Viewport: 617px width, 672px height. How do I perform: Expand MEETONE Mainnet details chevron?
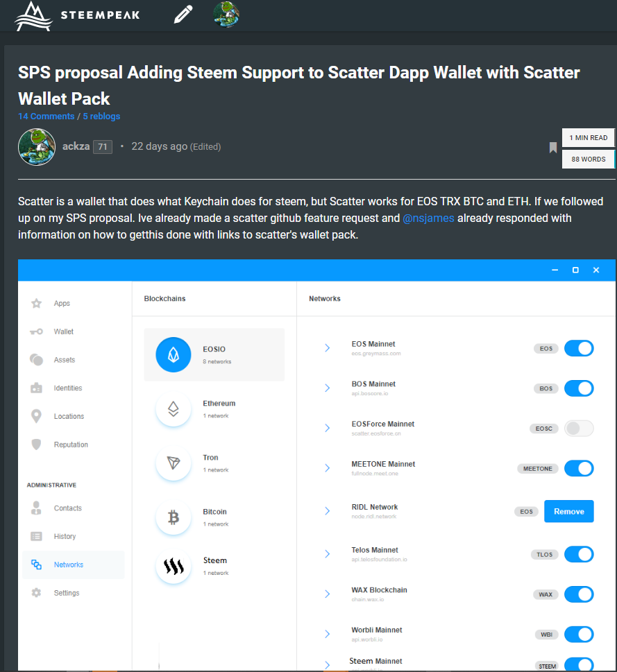pyautogui.click(x=327, y=468)
